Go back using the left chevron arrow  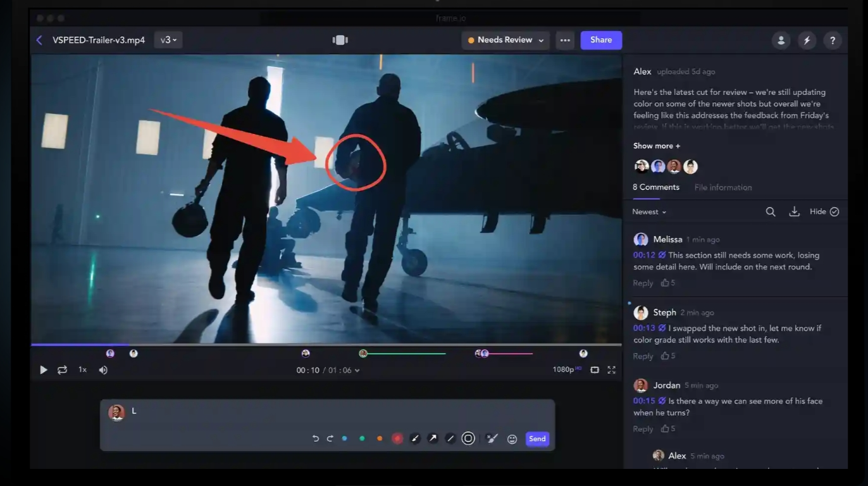pyautogui.click(x=39, y=40)
